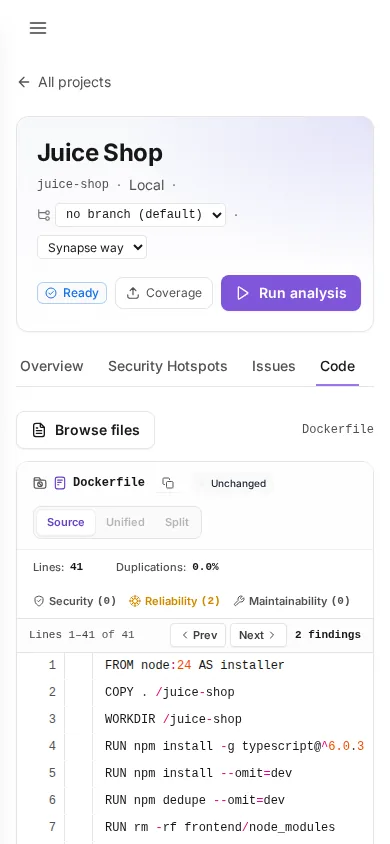Filter by Security (0) findings
This screenshot has width=390, height=844.
coord(75,601)
